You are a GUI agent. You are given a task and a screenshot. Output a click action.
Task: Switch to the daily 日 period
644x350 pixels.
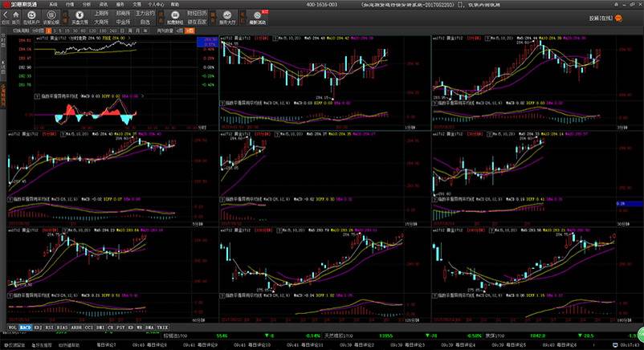[x=123, y=31]
